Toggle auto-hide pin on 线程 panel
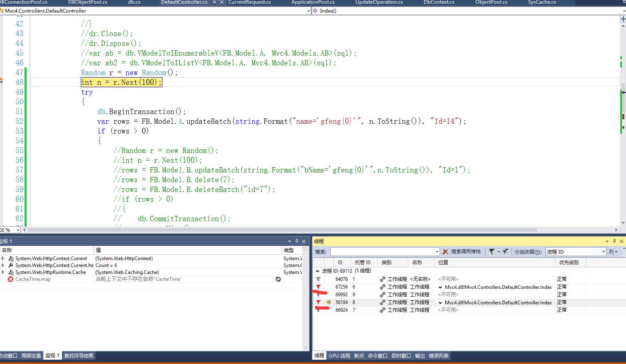 [x=614, y=241]
